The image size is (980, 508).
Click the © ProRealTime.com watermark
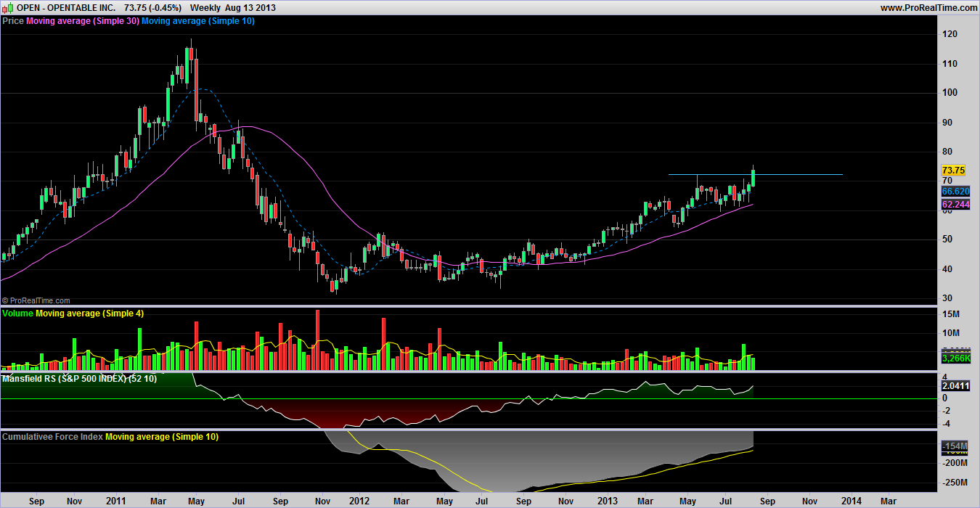[x=36, y=300]
